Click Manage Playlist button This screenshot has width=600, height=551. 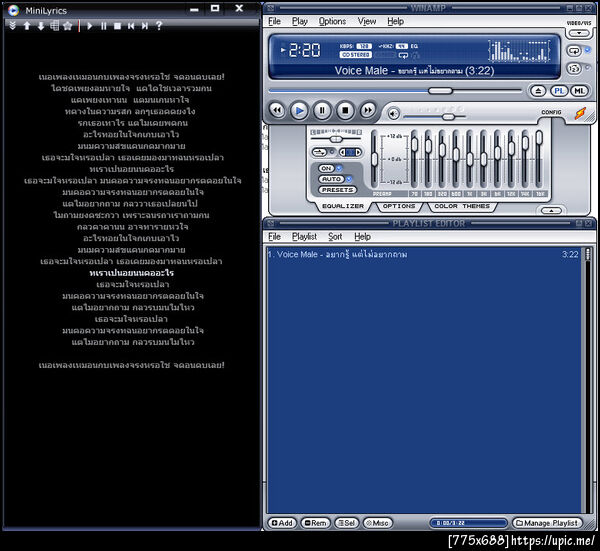click(x=547, y=523)
